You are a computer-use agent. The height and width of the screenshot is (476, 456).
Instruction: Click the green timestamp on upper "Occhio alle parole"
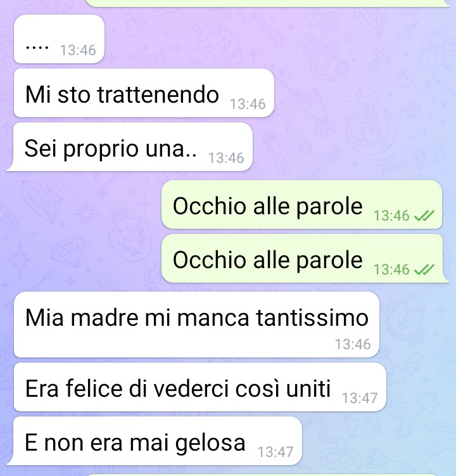pyautogui.click(x=391, y=216)
